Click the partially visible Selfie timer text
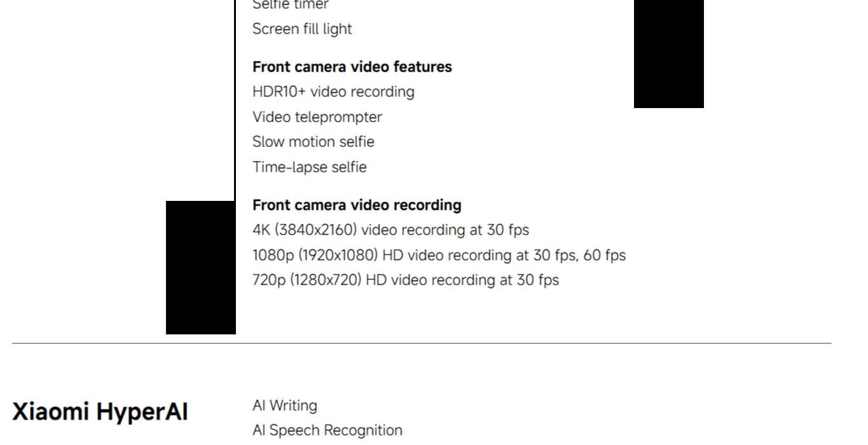Viewport: 868px width, 445px height. click(290, 5)
